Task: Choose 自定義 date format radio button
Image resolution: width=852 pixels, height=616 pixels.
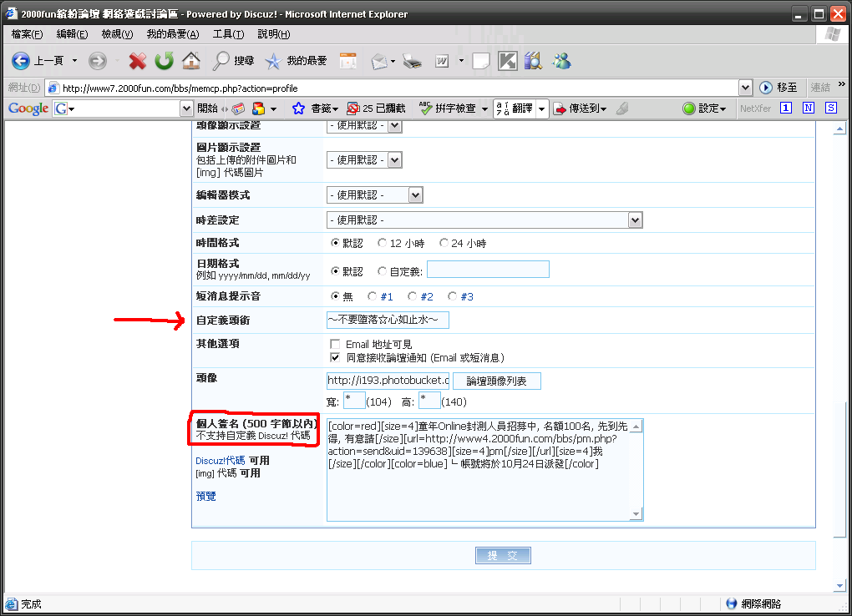Action: pos(383,271)
